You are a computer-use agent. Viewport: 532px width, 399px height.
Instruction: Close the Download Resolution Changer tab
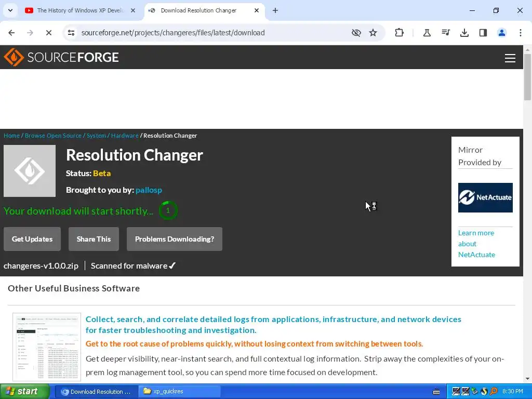257,10
